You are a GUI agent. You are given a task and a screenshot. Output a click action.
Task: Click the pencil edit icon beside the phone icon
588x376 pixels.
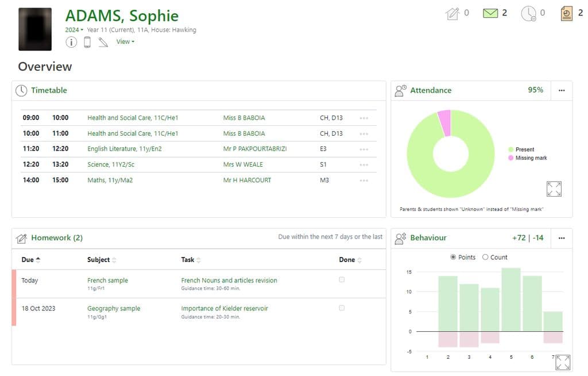point(103,42)
